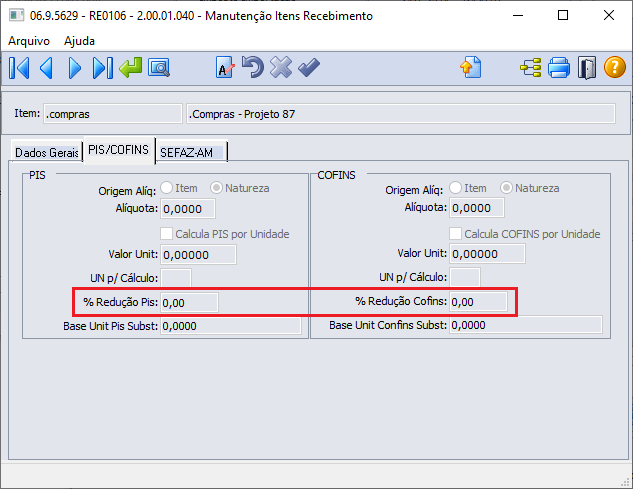Open the Ajuda menu
Screen dimensions: 633x489
[x=79, y=41]
